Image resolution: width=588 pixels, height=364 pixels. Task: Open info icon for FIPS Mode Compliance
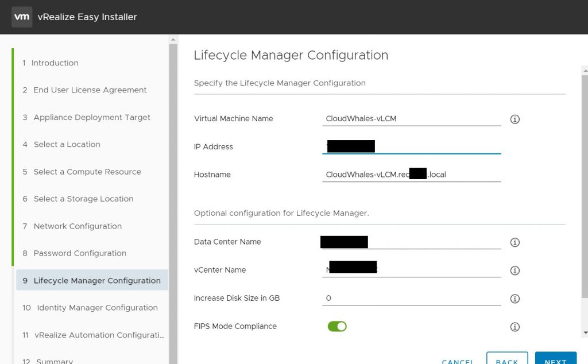(515, 327)
